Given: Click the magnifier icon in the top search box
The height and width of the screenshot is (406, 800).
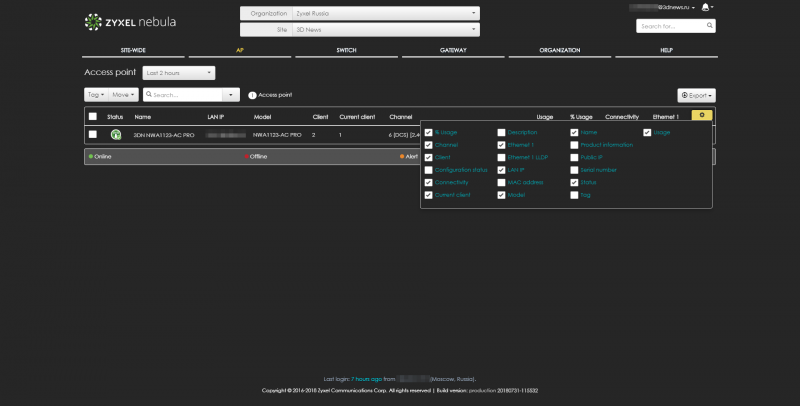Looking at the screenshot, I should pos(709,26).
